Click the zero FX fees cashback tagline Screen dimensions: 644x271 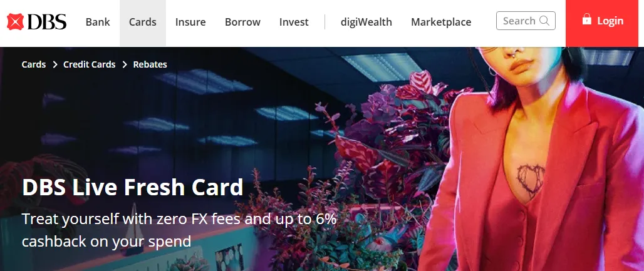[x=179, y=230]
